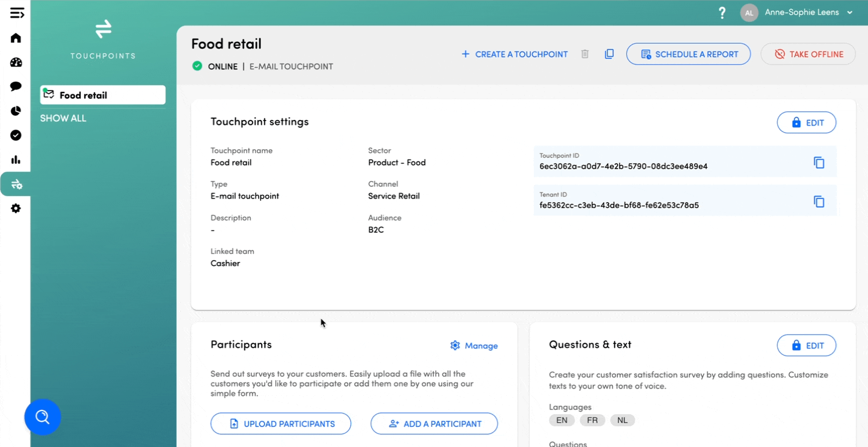
Task: Click the TAKE OFFLINE button
Action: point(809,54)
